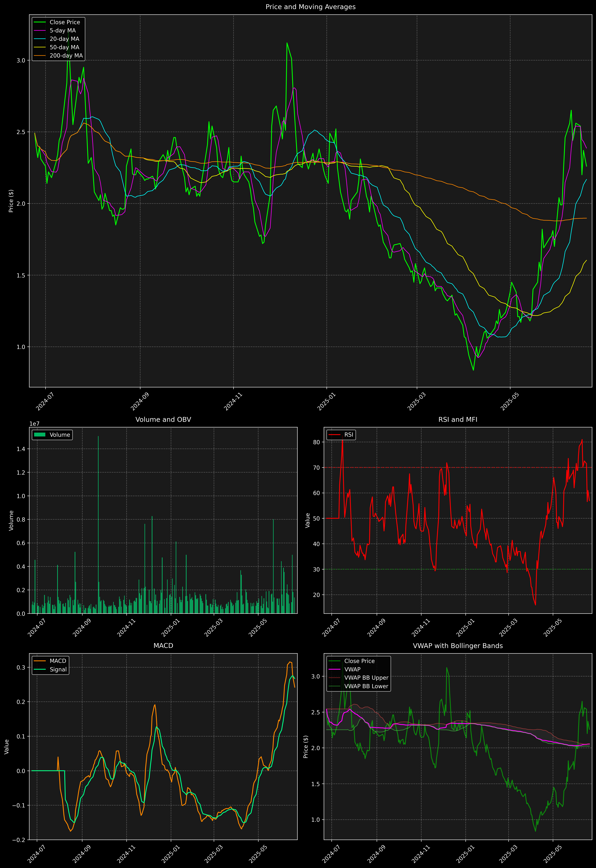Click the 'Volume' y-axis label
Image resolution: width=596 pixels, height=868 pixels.
point(11,520)
